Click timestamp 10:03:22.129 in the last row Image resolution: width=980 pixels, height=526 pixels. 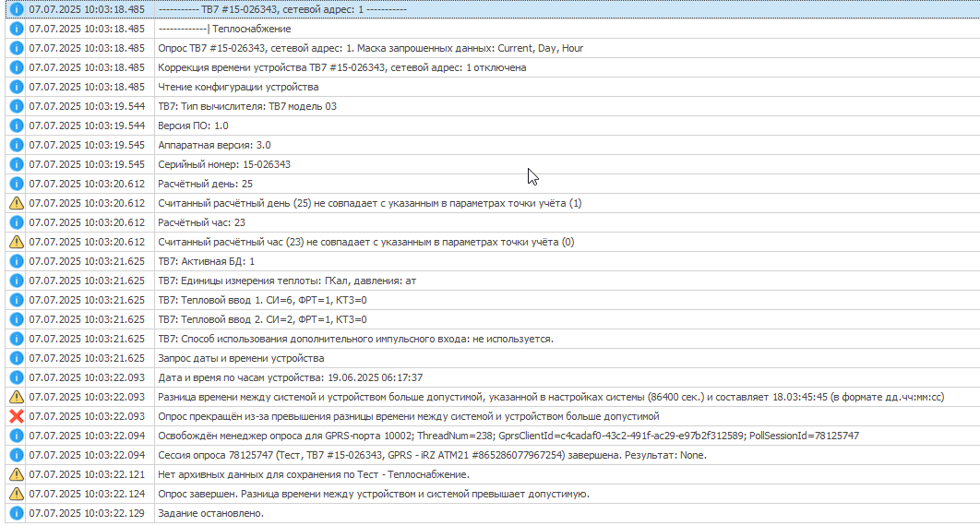[x=86, y=513]
